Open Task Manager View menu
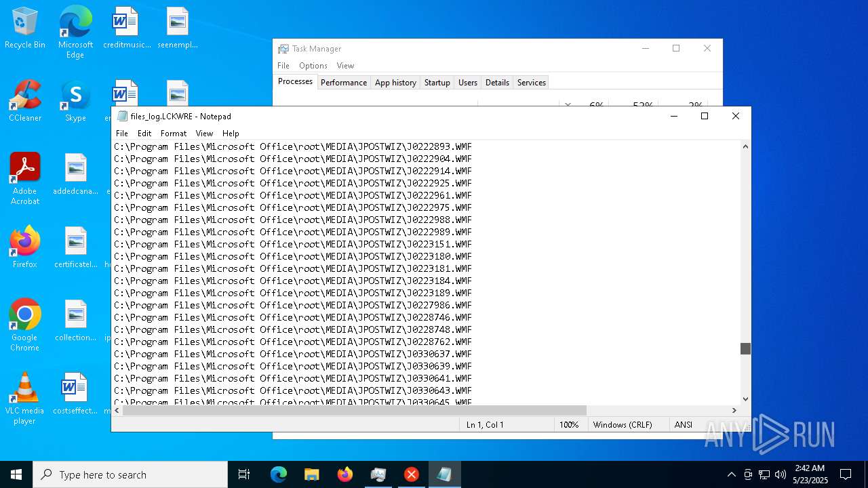Screen dimensions: 868x488 345,66
